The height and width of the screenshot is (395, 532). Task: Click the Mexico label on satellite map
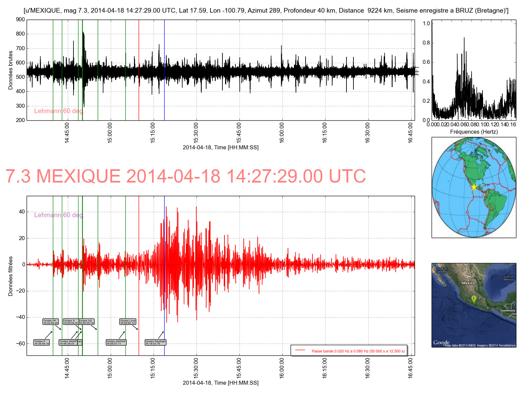[x=468, y=283]
